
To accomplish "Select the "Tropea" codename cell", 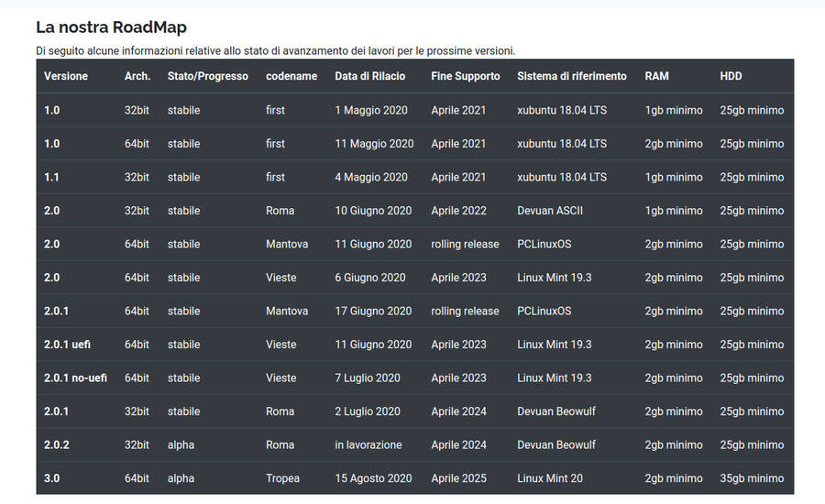I will pyautogui.click(x=283, y=478).
